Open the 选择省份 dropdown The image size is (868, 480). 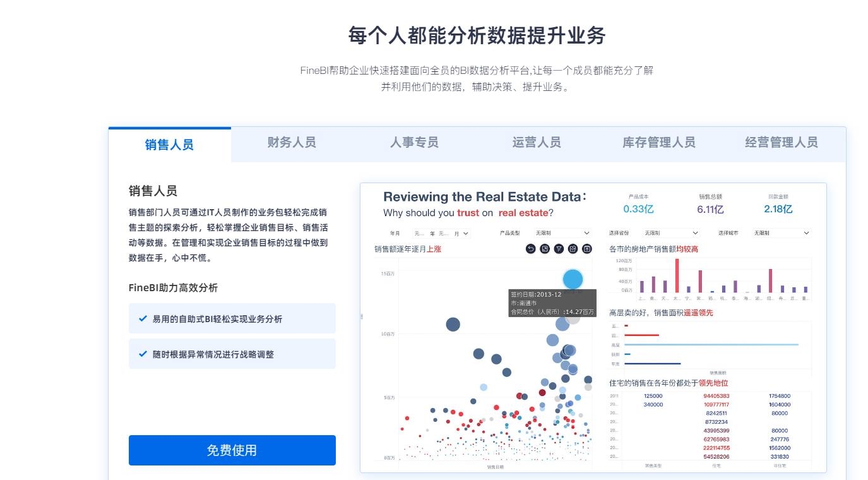(x=672, y=233)
